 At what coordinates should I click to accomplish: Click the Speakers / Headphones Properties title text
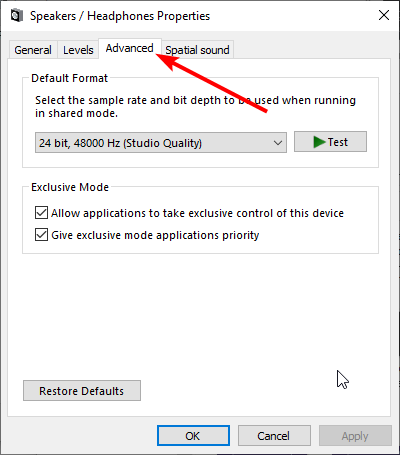[120, 16]
